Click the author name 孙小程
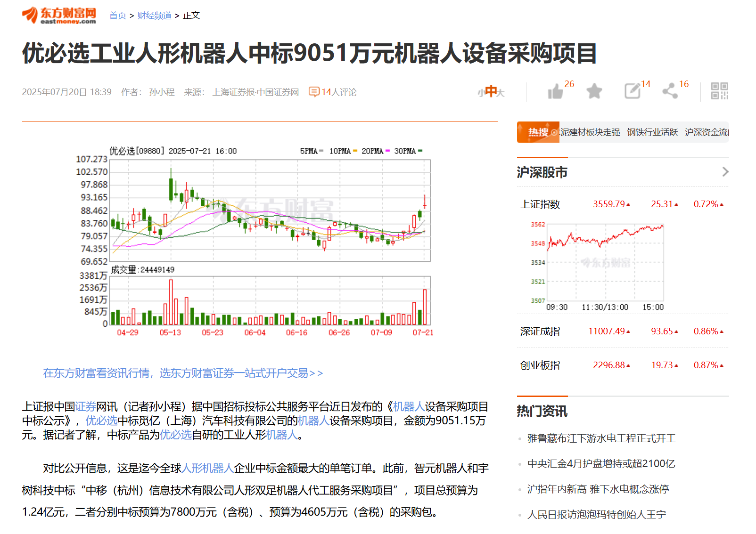 click(x=162, y=92)
